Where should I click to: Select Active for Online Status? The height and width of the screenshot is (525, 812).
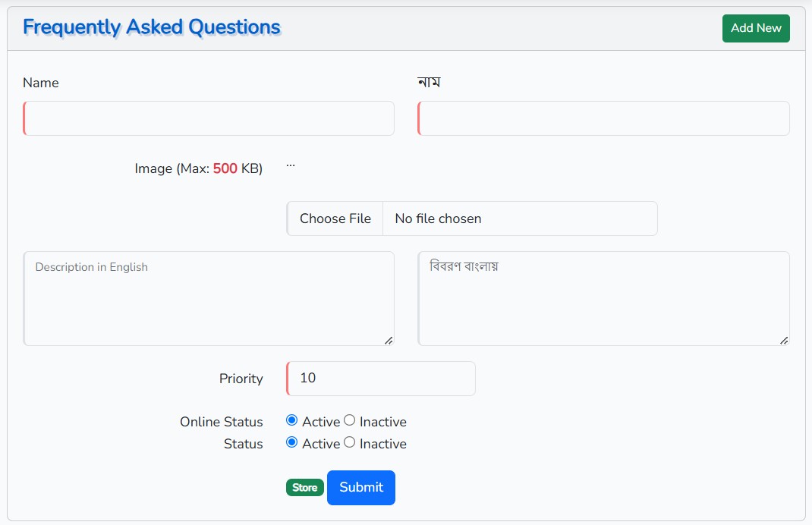291,420
